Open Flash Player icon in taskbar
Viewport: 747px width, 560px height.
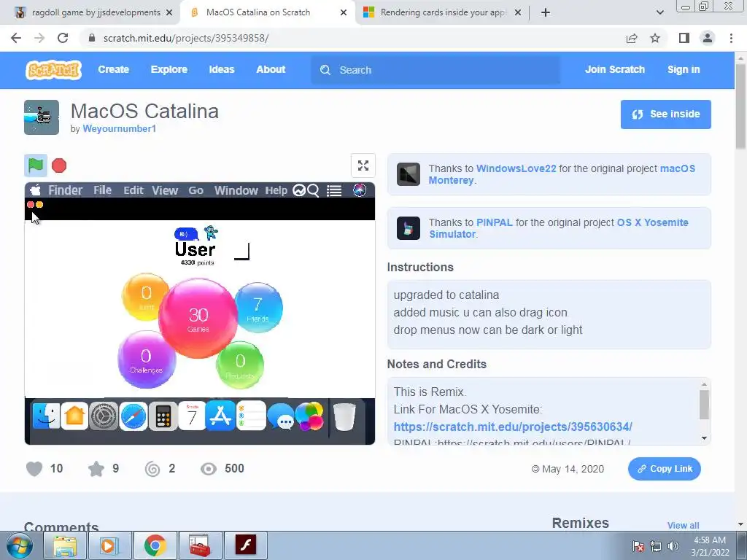click(x=246, y=545)
